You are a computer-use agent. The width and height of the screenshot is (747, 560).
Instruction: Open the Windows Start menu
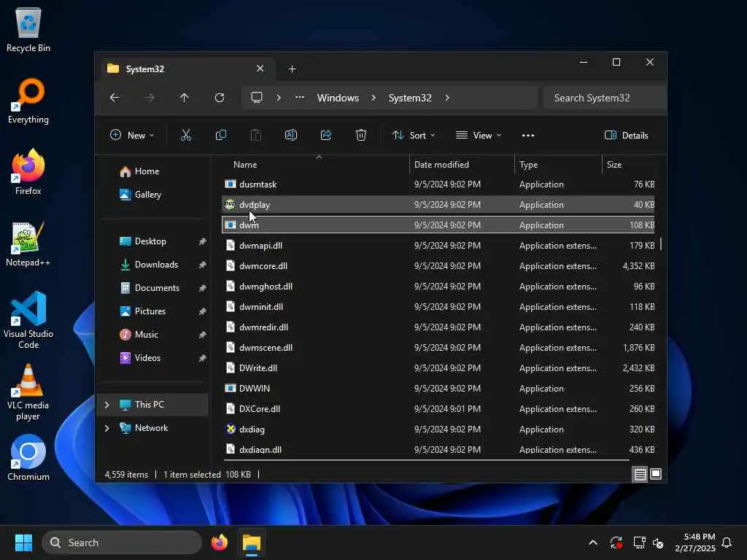23,542
